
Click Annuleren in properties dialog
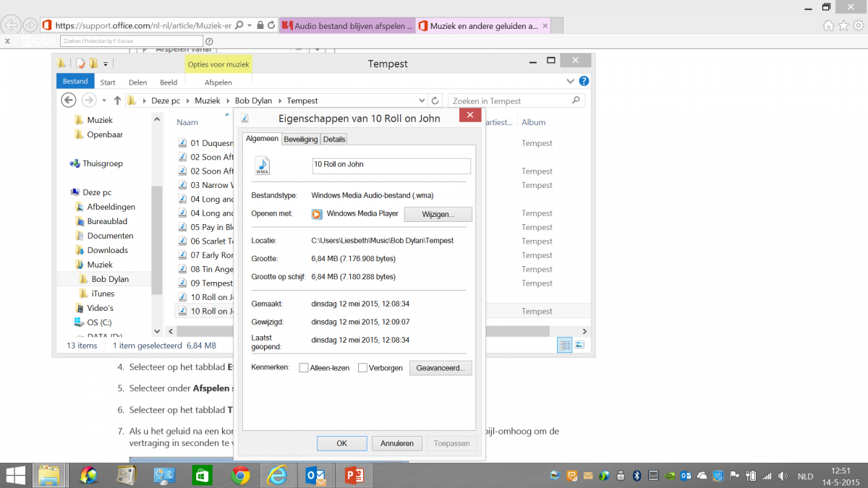397,443
